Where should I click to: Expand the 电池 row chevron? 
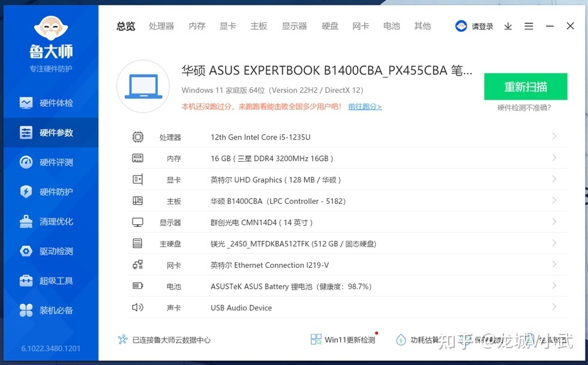click(554, 286)
